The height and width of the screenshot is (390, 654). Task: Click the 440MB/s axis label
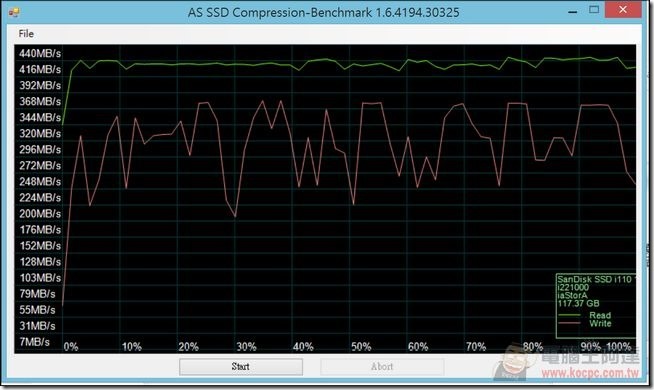coord(40,53)
